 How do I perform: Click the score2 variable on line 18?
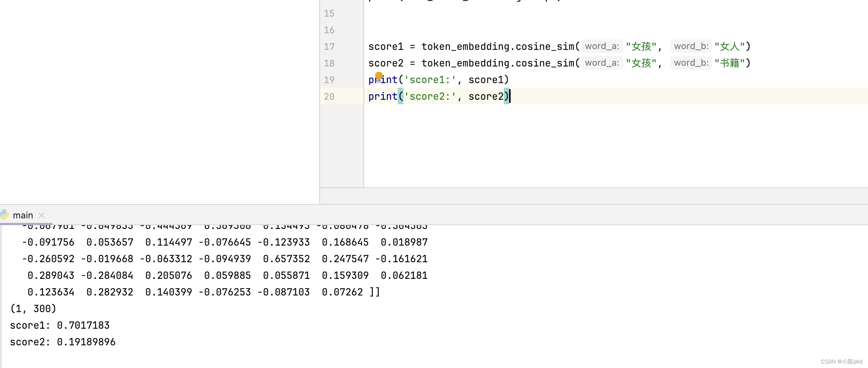[x=386, y=63]
